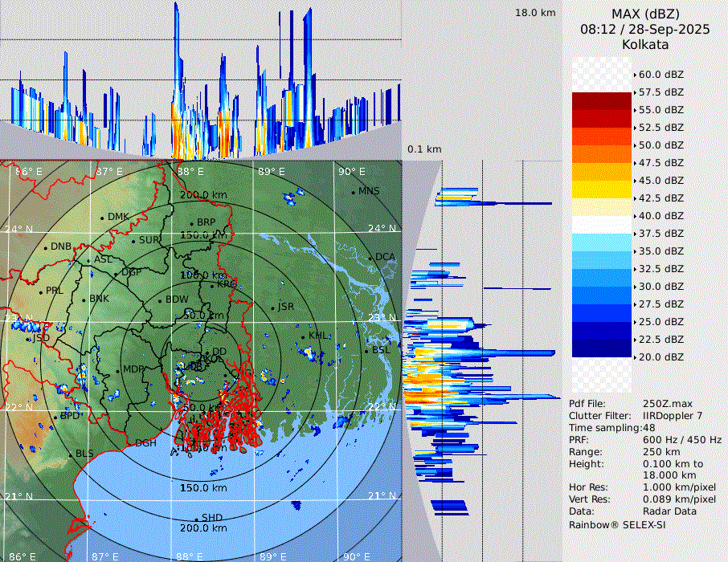The width and height of the screenshot is (728, 562).
Task: Click the PRL station marker
Action: tap(40, 291)
